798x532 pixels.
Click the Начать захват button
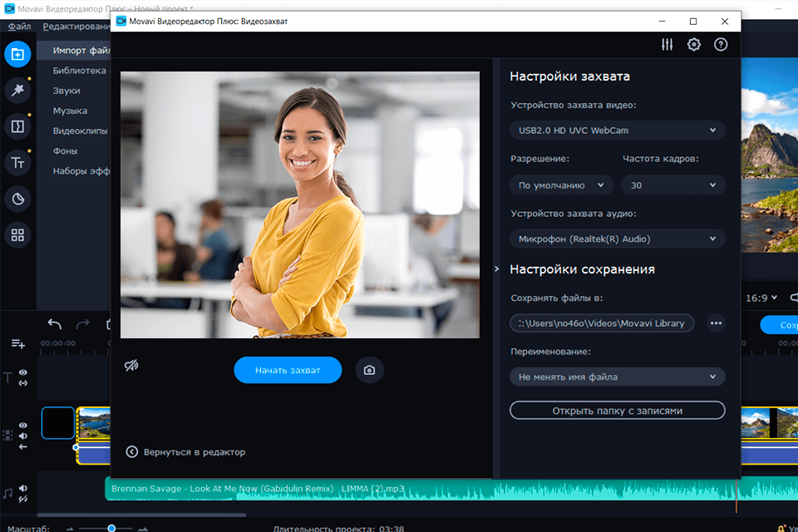288,370
